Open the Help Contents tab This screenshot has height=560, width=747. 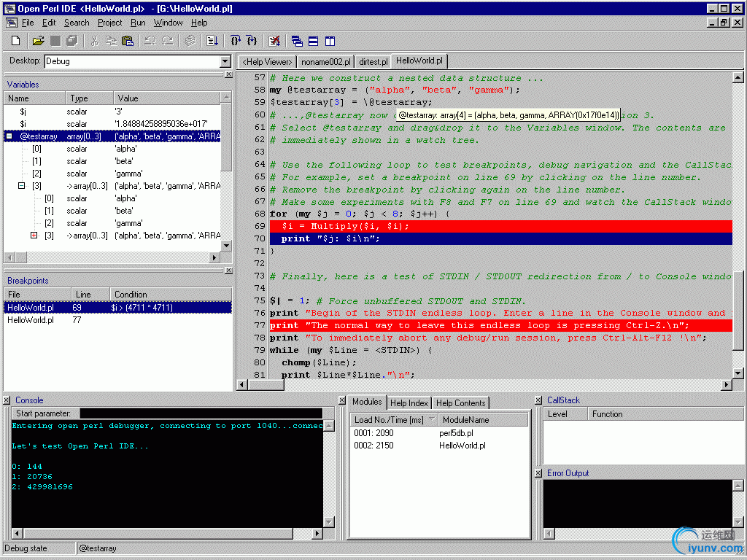(x=461, y=402)
